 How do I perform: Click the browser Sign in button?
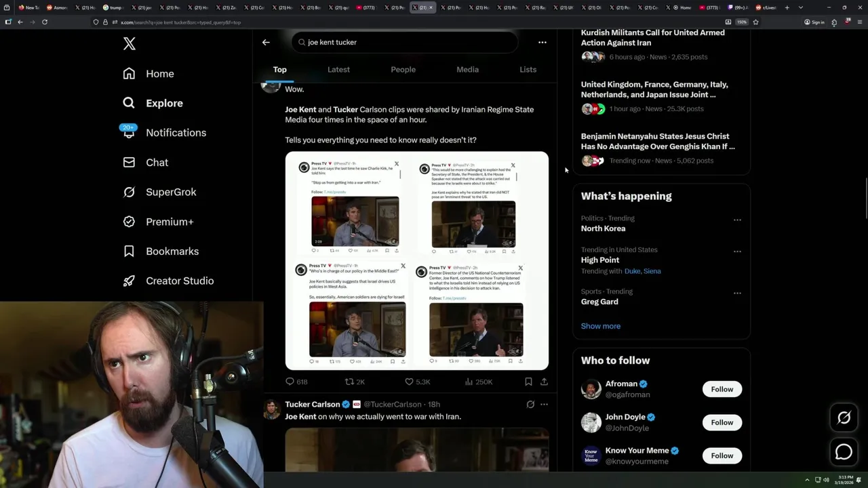tap(814, 22)
